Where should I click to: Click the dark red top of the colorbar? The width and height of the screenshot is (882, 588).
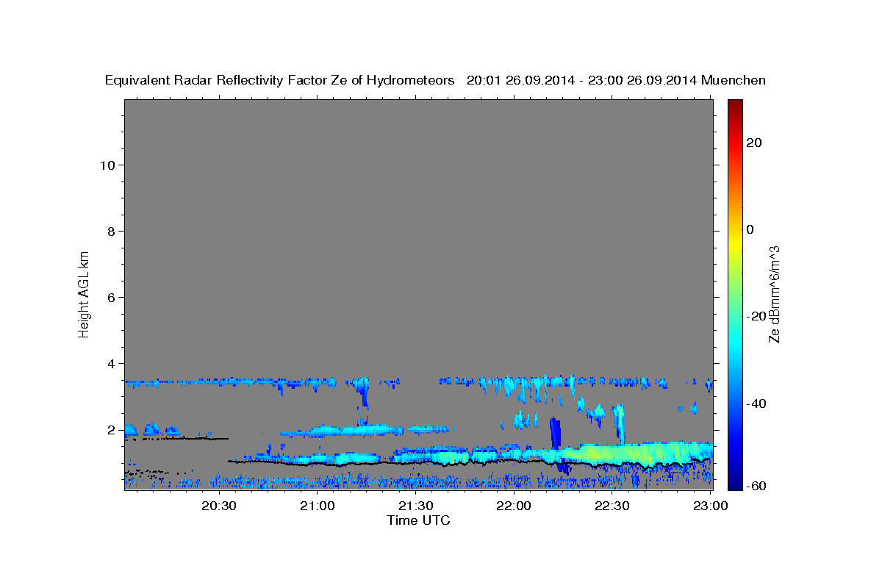735,104
